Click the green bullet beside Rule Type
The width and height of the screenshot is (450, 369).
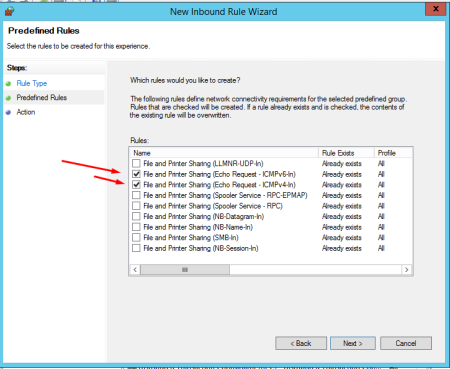click(8, 84)
